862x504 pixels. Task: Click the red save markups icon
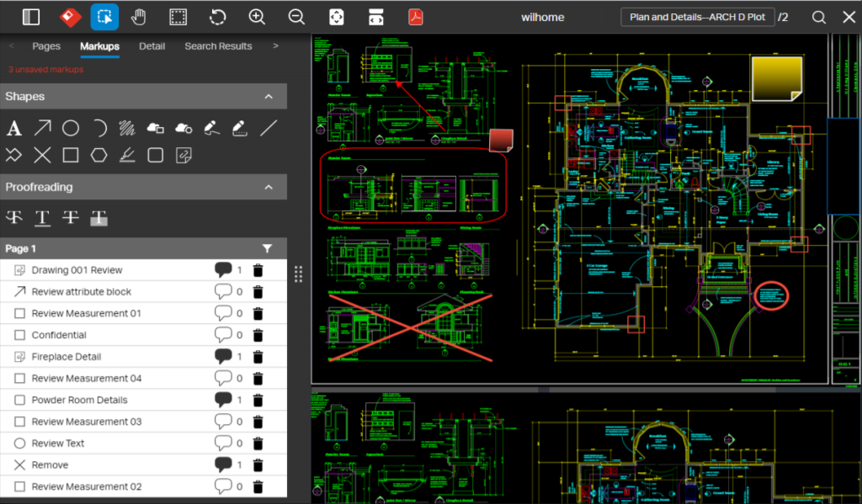[x=69, y=17]
